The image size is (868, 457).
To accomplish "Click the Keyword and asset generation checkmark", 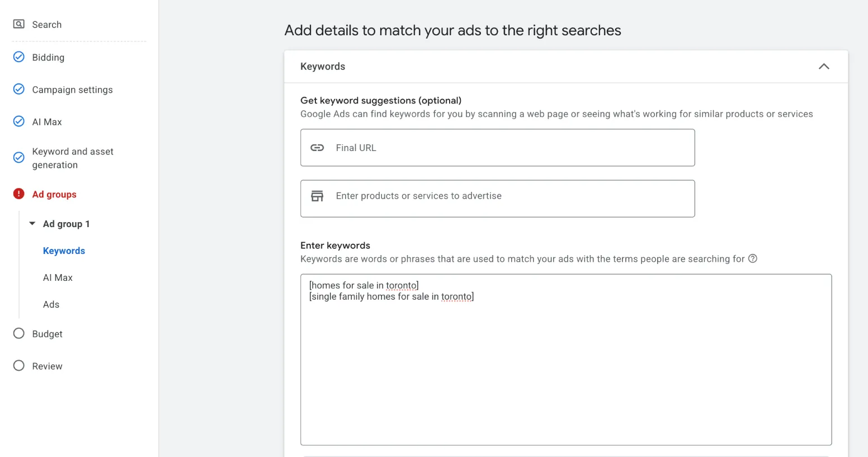I will pyautogui.click(x=19, y=158).
